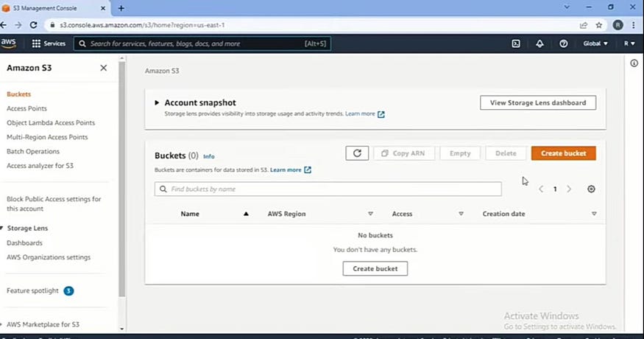Open Object Lambda Access Points
The image size is (644, 339).
tap(51, 122)
